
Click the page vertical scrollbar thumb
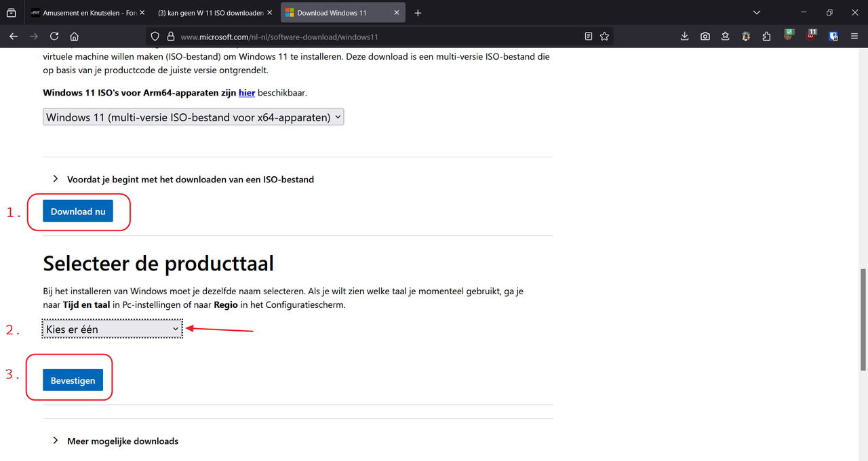pyautogui.click(x=863, y=319)
